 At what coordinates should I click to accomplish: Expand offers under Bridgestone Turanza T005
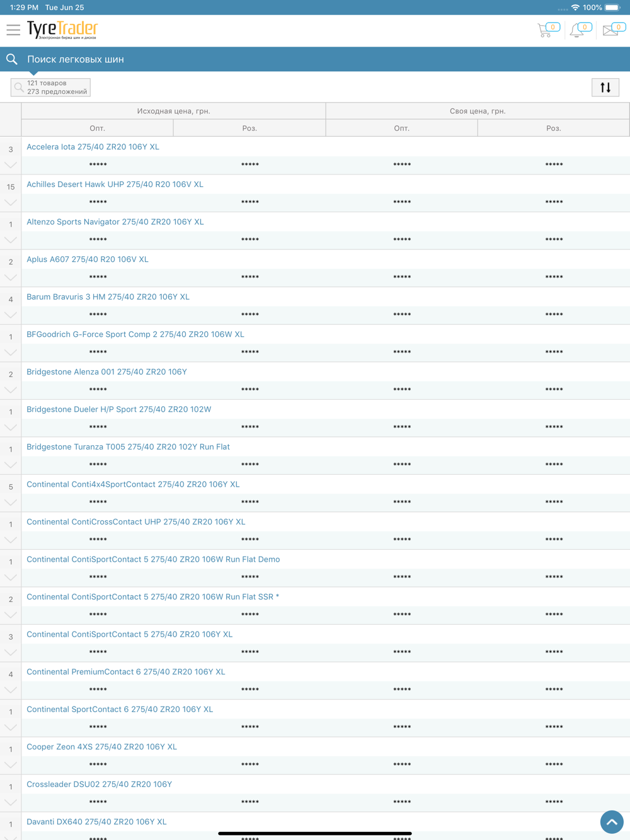point(11,465)
